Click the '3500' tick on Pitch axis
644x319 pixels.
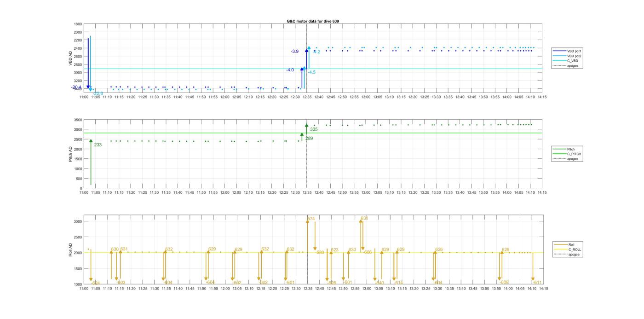78,120
